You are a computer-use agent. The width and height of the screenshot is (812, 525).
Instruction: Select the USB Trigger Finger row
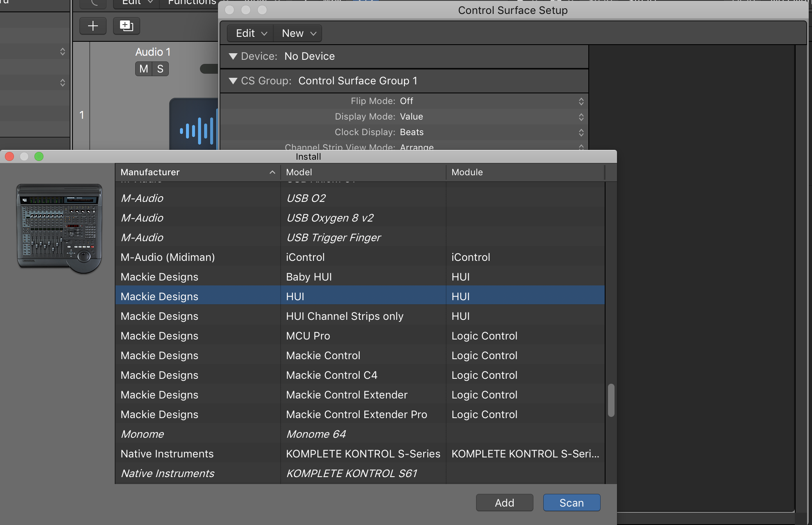360,238
